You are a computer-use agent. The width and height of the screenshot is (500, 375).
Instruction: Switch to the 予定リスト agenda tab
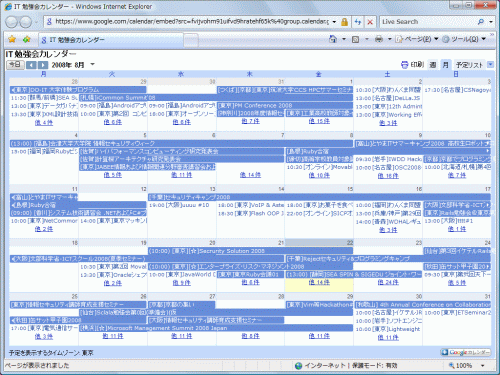(469, 65)
